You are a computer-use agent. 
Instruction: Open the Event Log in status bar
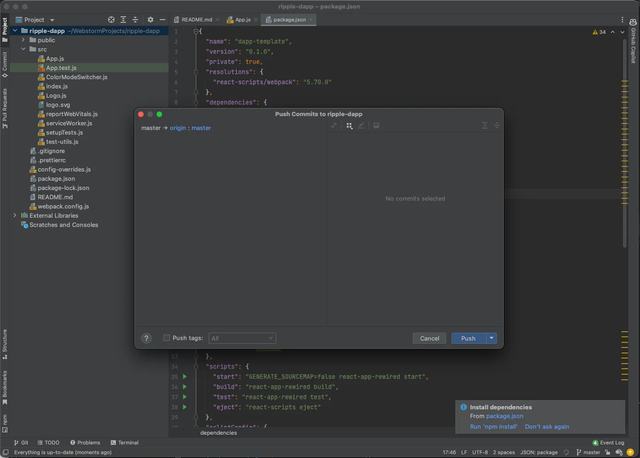pyautogui.click(x=608, y=442)
